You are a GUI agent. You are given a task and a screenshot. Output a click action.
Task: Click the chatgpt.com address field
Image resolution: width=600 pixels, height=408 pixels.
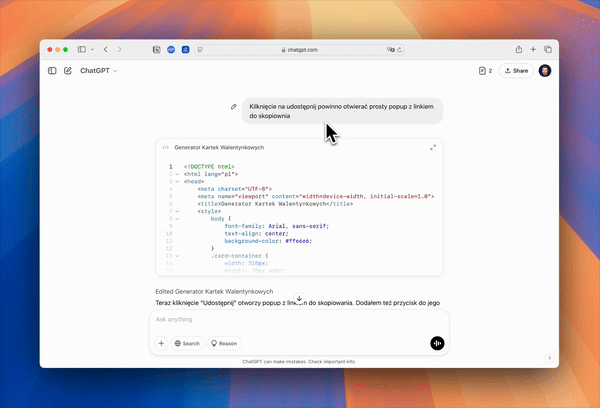299,50
